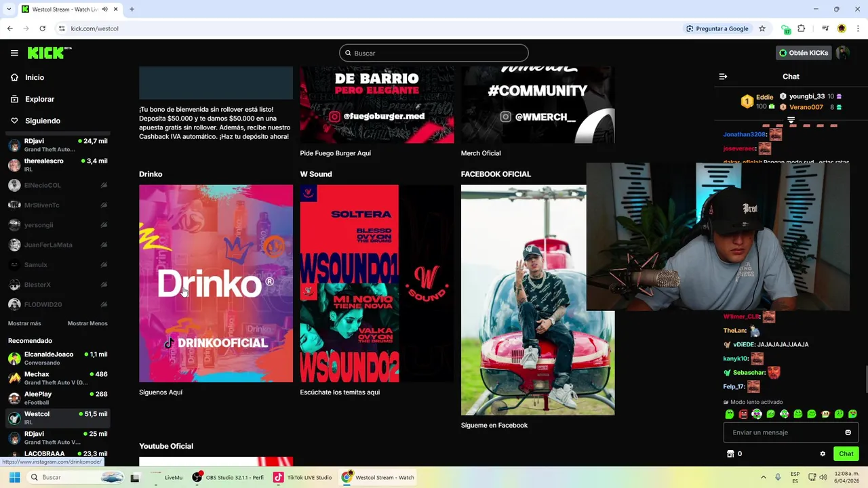View site information icon in address bar

tap(62, 28)
